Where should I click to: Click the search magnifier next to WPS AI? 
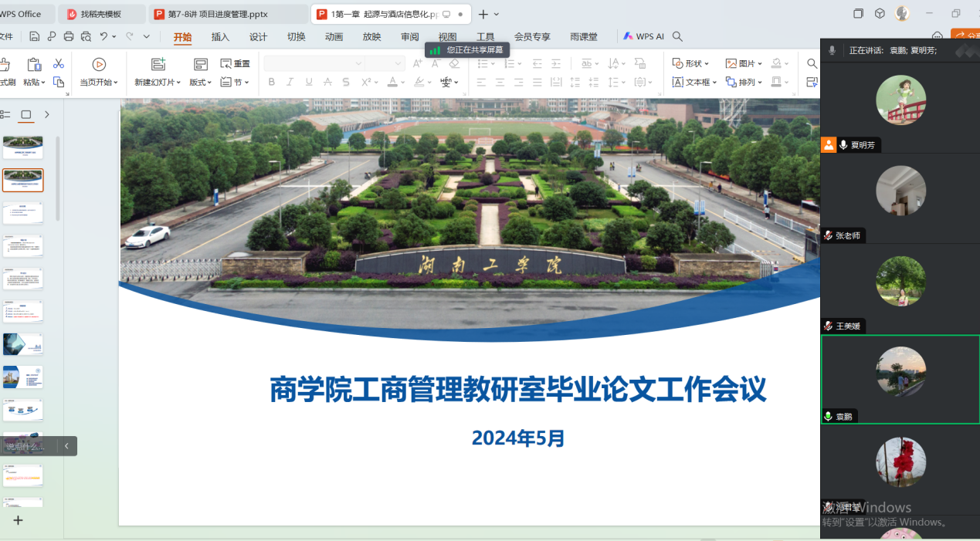(677, 36)
